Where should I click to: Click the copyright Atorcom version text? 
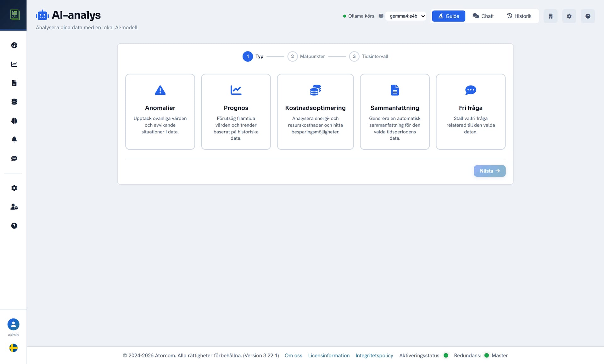pyautogui.click(x=201, y=356)
